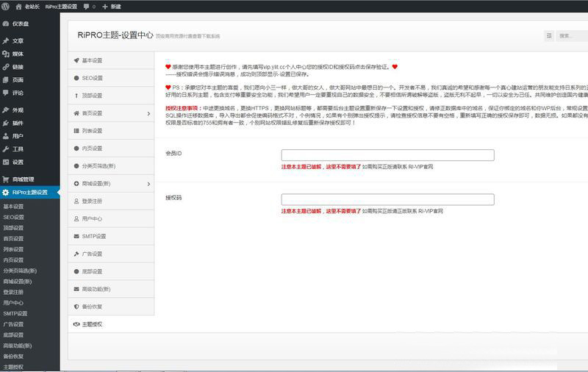
Task: Click the 高级功能(新) sidebar submenu link
Action: (18, 346)
